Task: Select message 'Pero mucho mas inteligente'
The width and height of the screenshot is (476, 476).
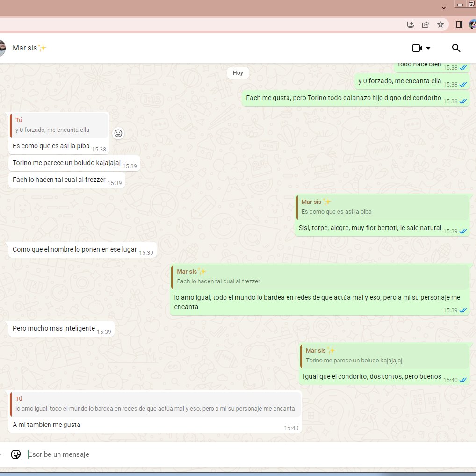Action: click(x=61, y=329)
